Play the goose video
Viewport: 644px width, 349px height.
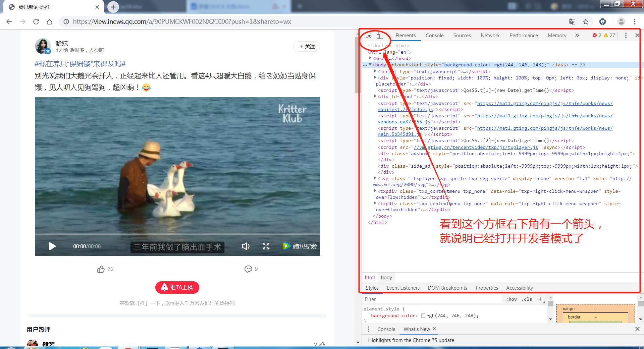tap(52, 246)
